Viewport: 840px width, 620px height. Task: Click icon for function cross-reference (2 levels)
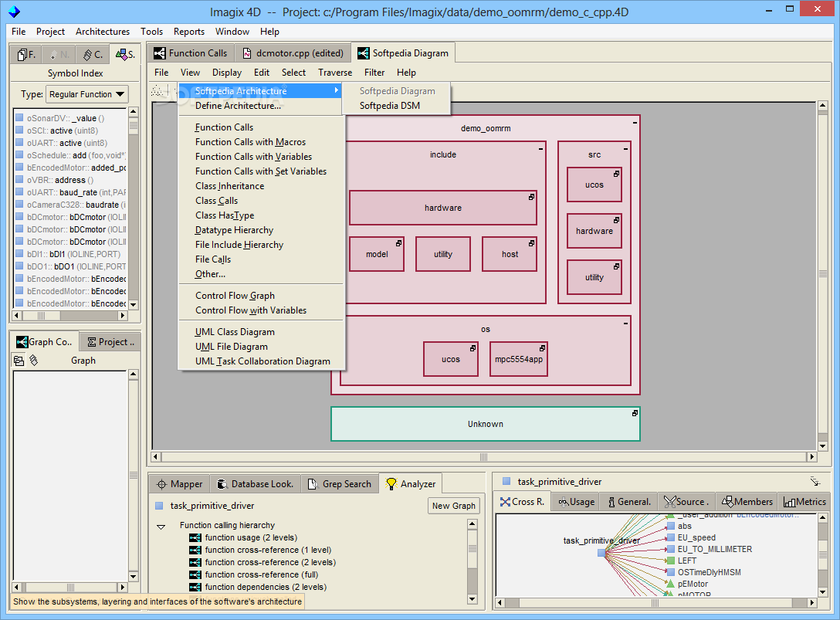tap(195, 562)
